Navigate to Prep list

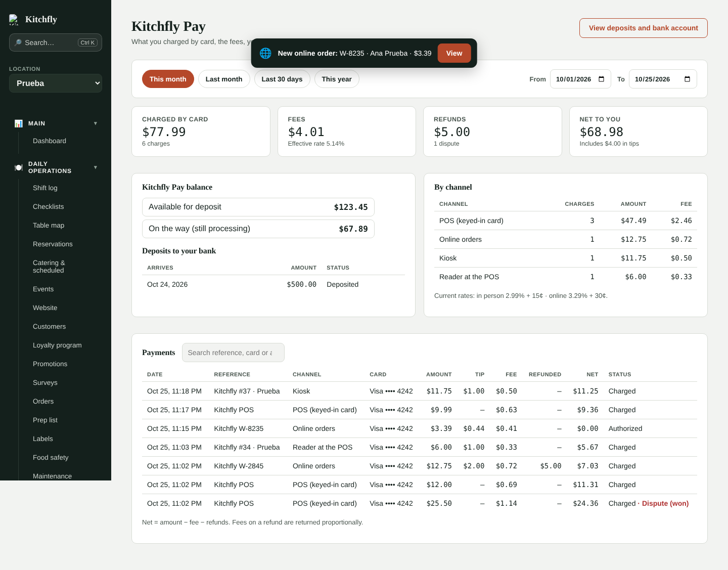(x=45, y=420)
